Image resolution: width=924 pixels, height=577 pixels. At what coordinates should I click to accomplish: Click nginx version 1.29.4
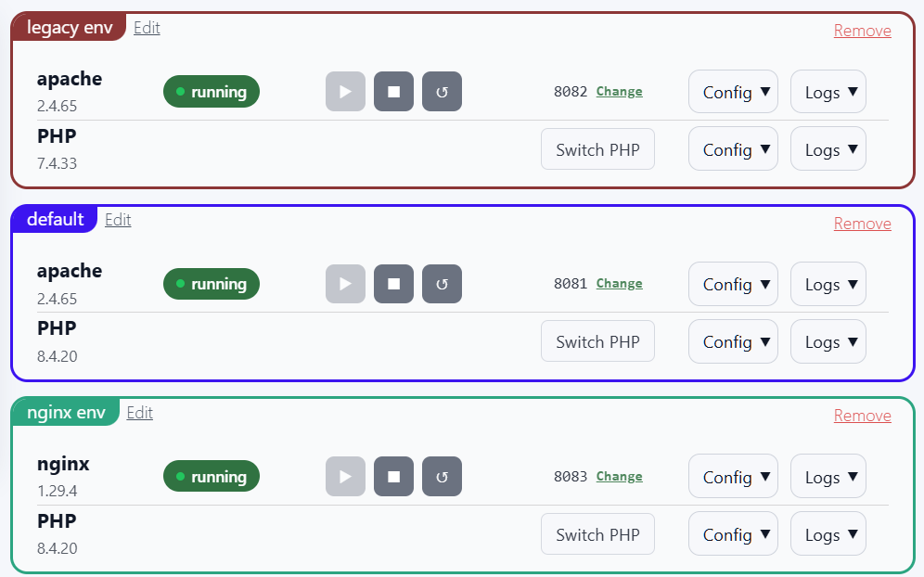(58, 491)
